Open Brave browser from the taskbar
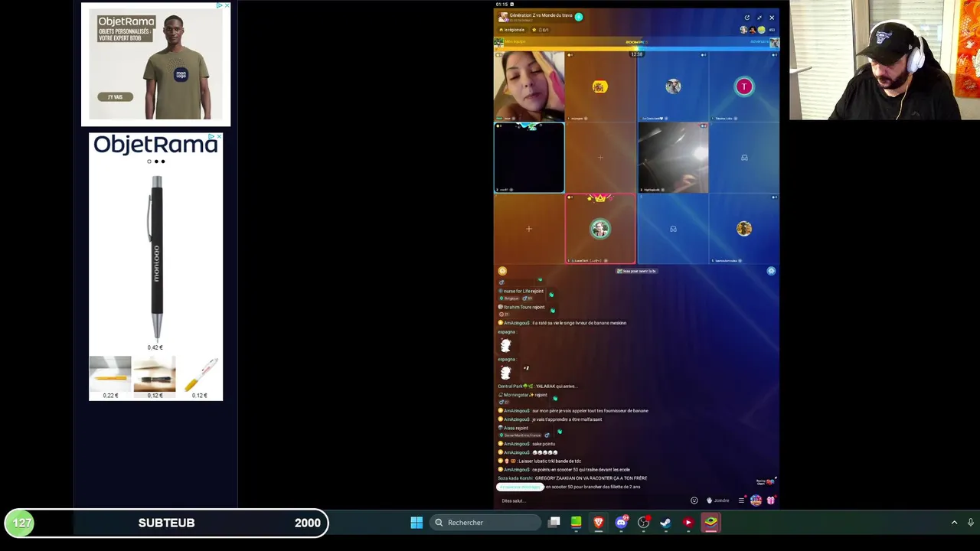Screen dimensions: 980x551 click(x=599, y=523)
